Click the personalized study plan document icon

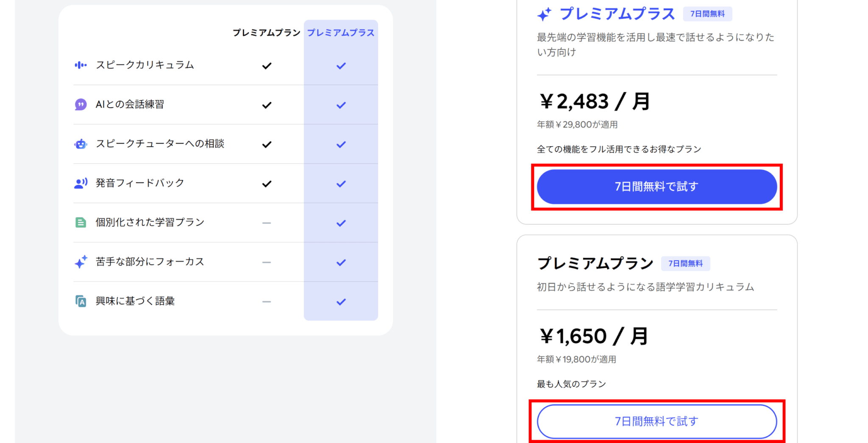tap(81, 223)
